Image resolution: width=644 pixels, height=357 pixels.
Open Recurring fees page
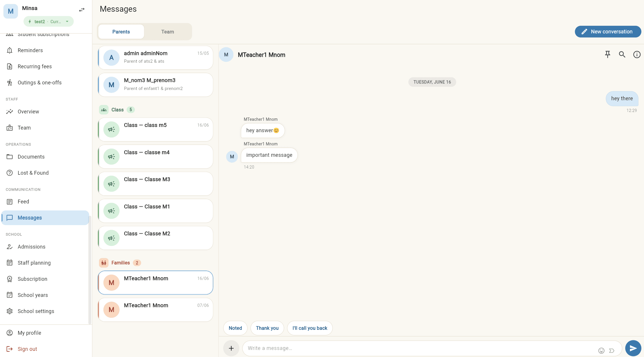(x=45, y=67)
